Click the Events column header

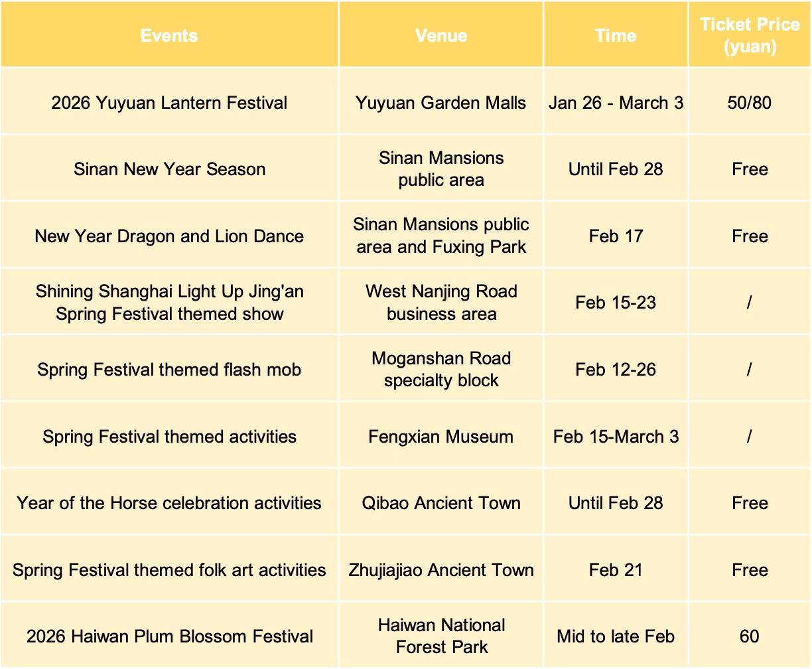(169, 35)
